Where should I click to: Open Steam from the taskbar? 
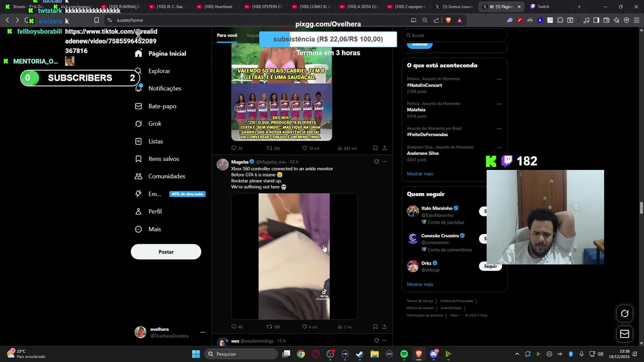(x=360, y=354)
